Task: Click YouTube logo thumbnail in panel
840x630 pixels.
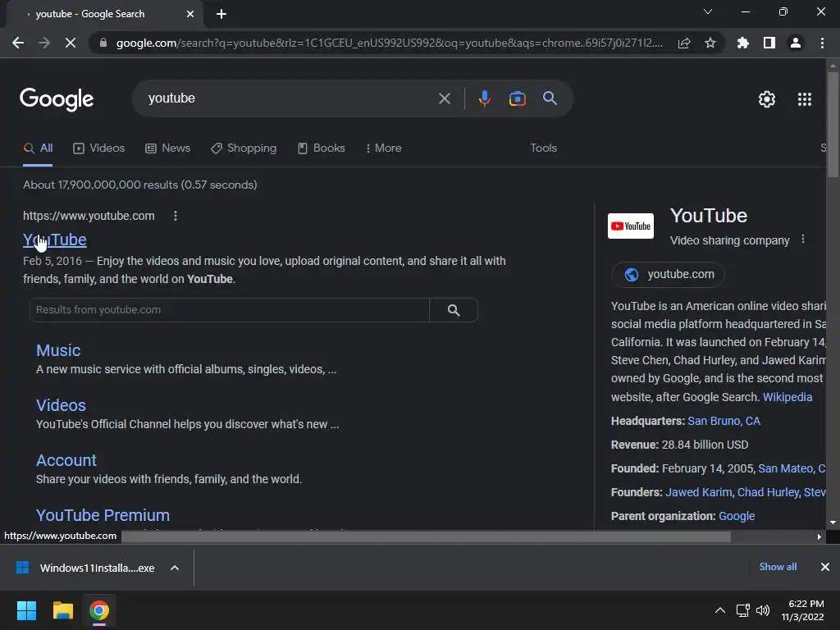Action: pyautogui.click(x=631, y=226)
